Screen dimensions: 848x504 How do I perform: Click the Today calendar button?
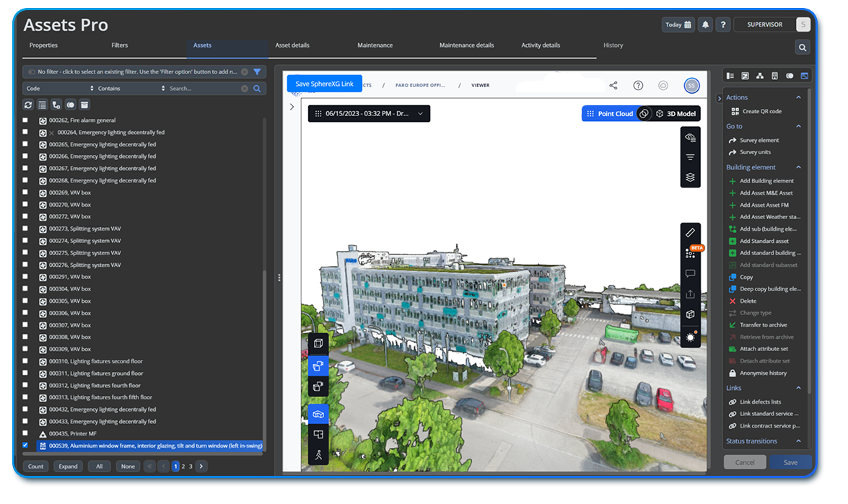pos(678,25)
